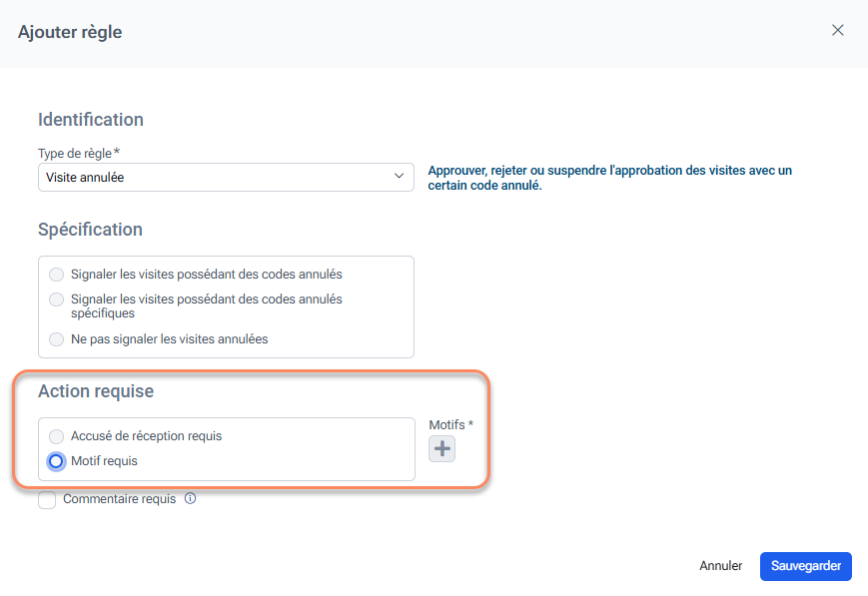Click the Identification section heading
The height and width of the screenshot is (596, 868).
(x=91, y=120)
